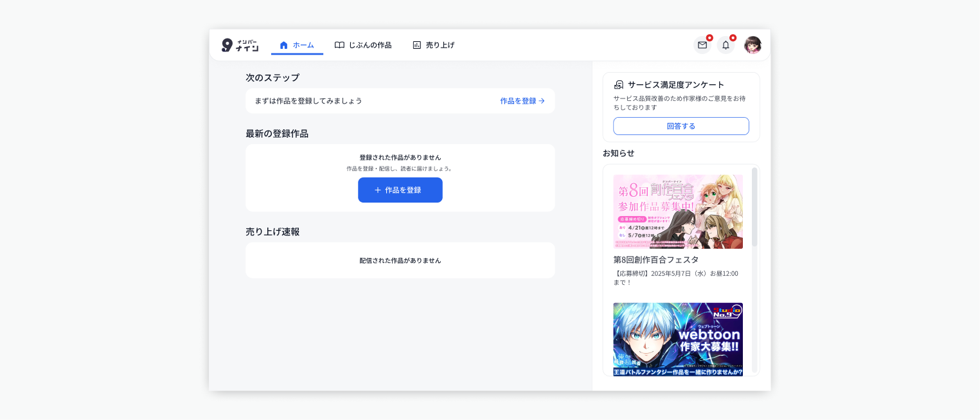Click the arrow icon after 作品を登録 link
This screenshot has width=980, height=420.
pyautogui.click(x=542, y=101)
